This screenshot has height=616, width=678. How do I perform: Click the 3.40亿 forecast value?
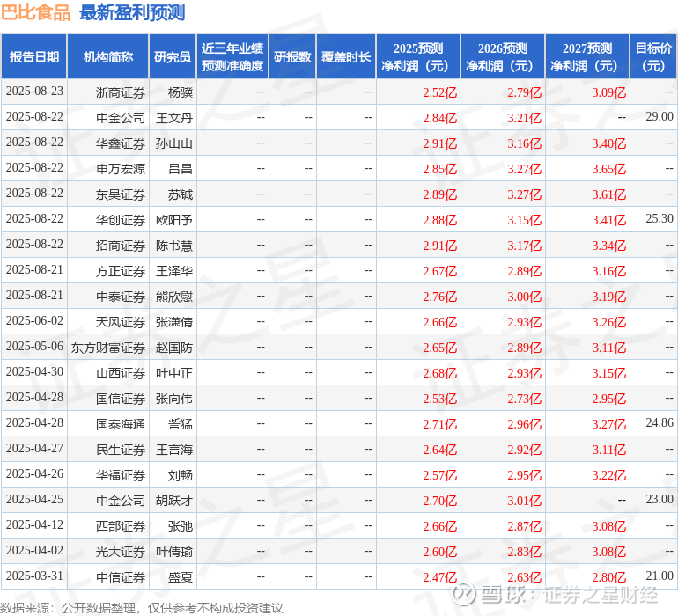click(608, 143)
